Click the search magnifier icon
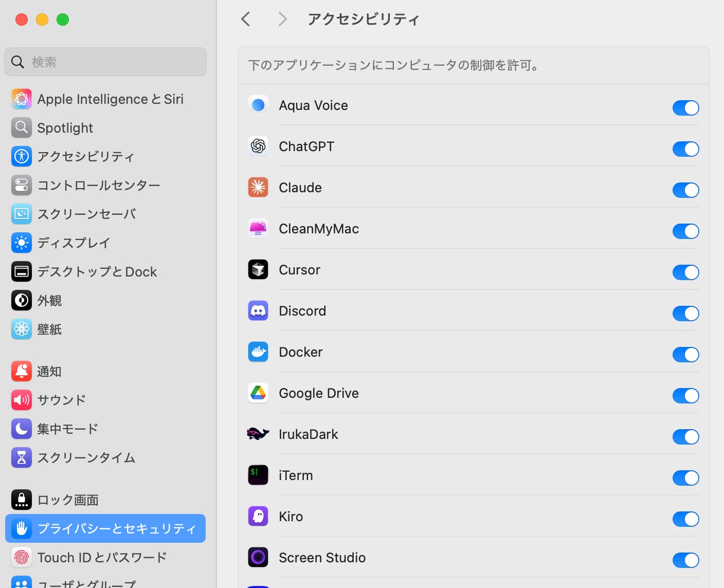724x588 pixels. pos(17,62)
